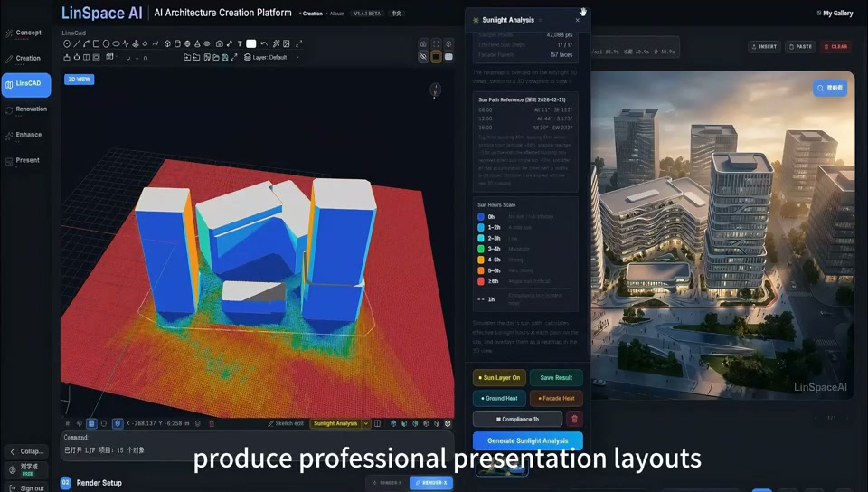Click the CLEAR button

(836, 46)
